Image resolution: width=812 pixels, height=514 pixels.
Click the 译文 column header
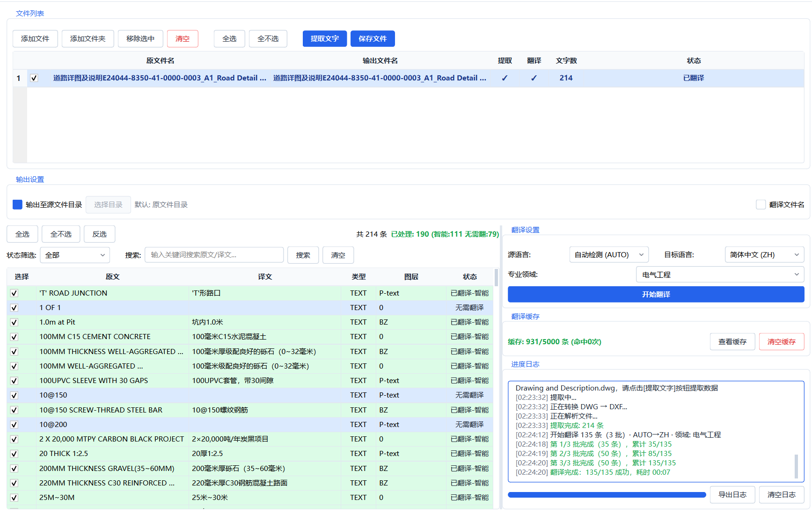265,277
